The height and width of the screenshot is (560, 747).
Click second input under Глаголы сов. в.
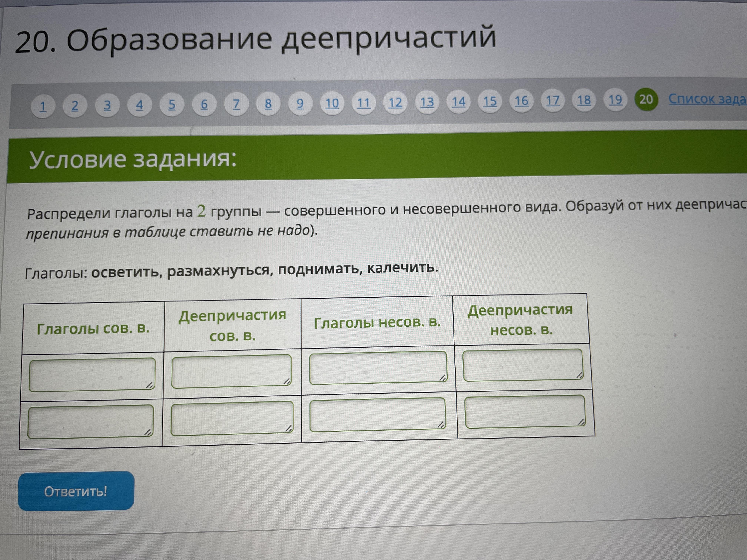click(91, 422)
